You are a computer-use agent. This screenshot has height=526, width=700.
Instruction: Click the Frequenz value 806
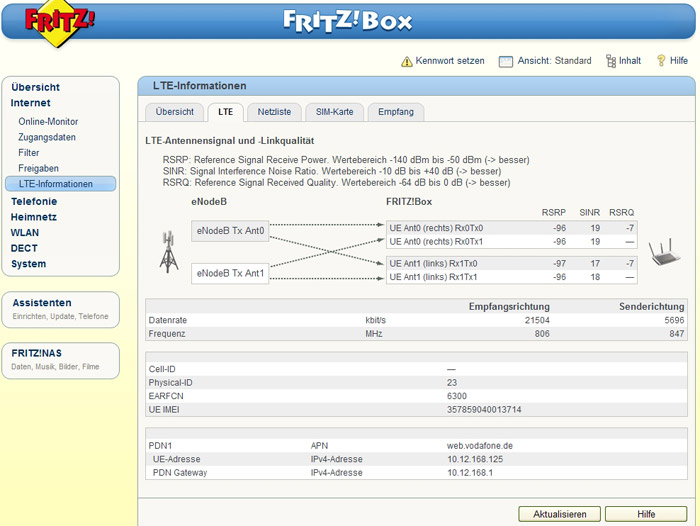(x=542, y=334)
